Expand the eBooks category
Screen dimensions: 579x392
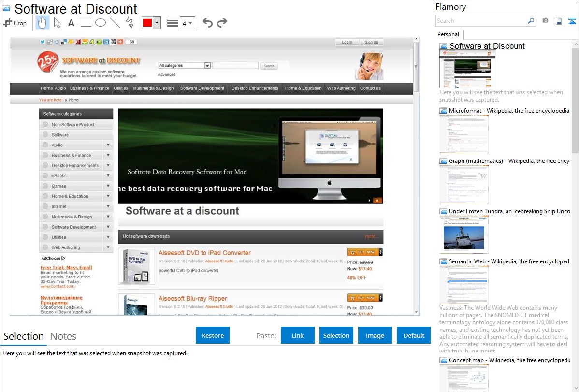coord(108,175)
